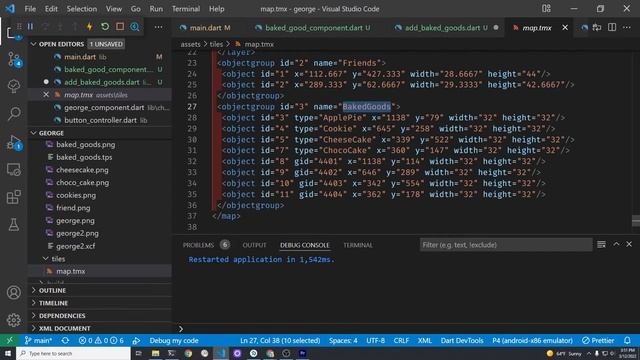Click Debug my code in status bar
The width and height of the screenshot is (640, 360).
pyautogui.click(x=174, y=340)
